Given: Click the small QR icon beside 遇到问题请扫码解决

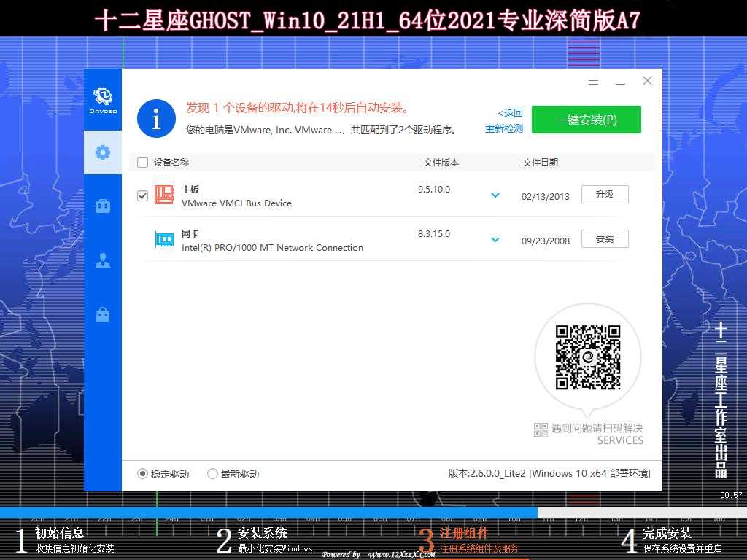Looking at the screenshot, I should pyautogui.click(x=541, y=429).
